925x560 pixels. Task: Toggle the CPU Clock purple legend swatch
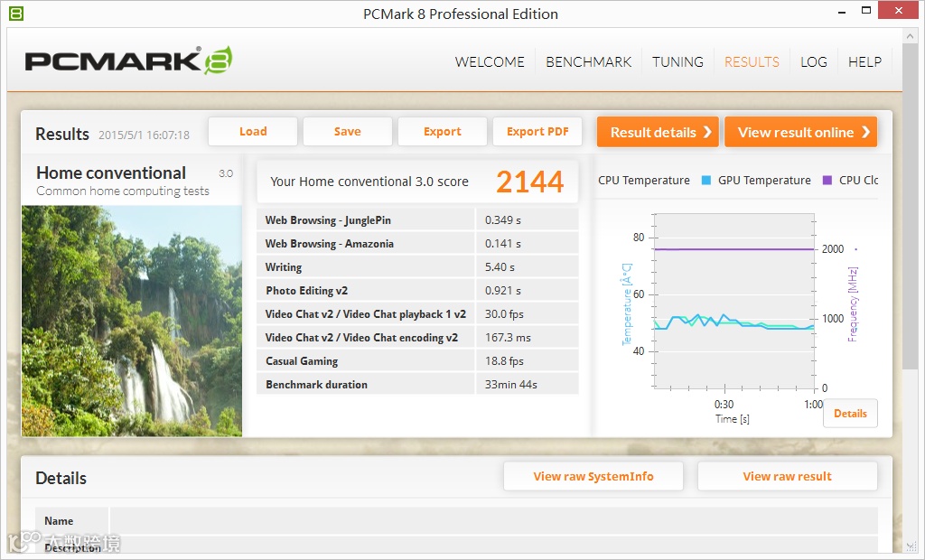827,181
